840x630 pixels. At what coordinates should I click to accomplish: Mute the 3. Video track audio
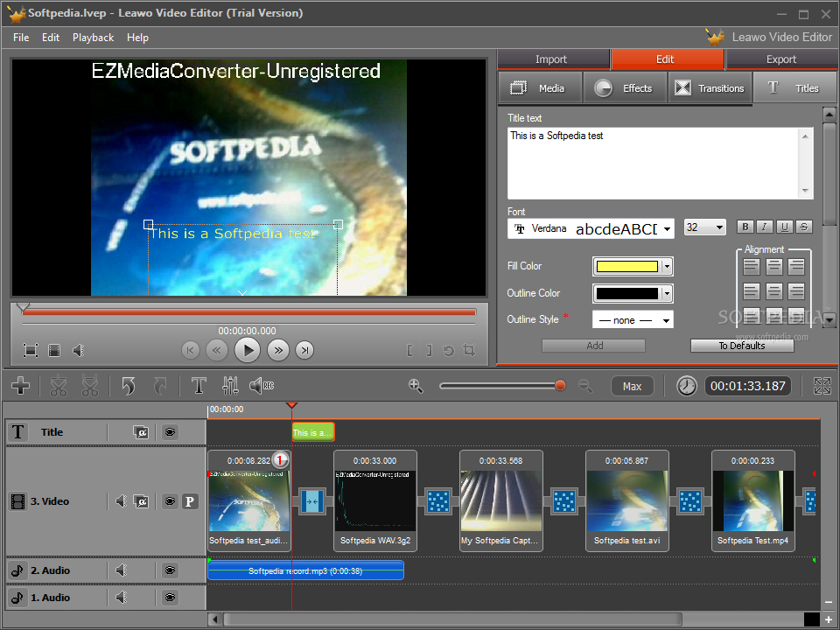121,501
